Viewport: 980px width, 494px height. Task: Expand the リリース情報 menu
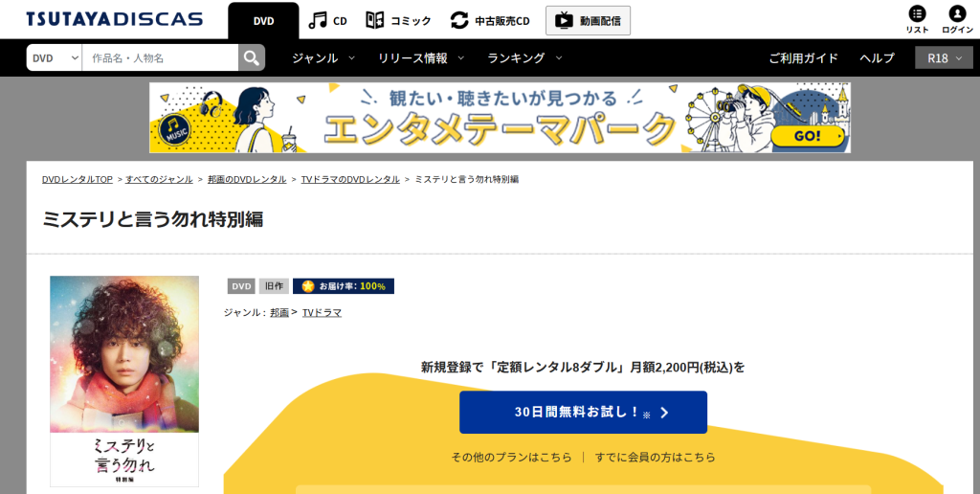click(x=421, y=58)
